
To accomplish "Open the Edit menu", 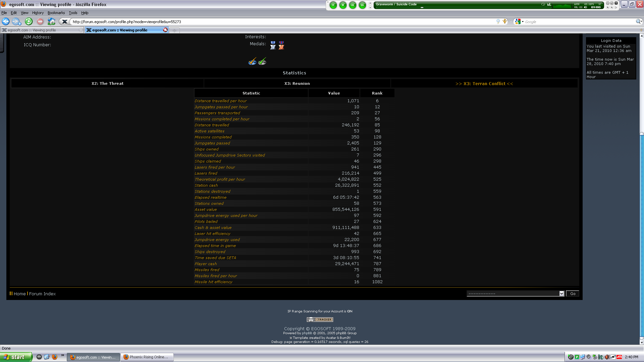I will click(14, 13).
